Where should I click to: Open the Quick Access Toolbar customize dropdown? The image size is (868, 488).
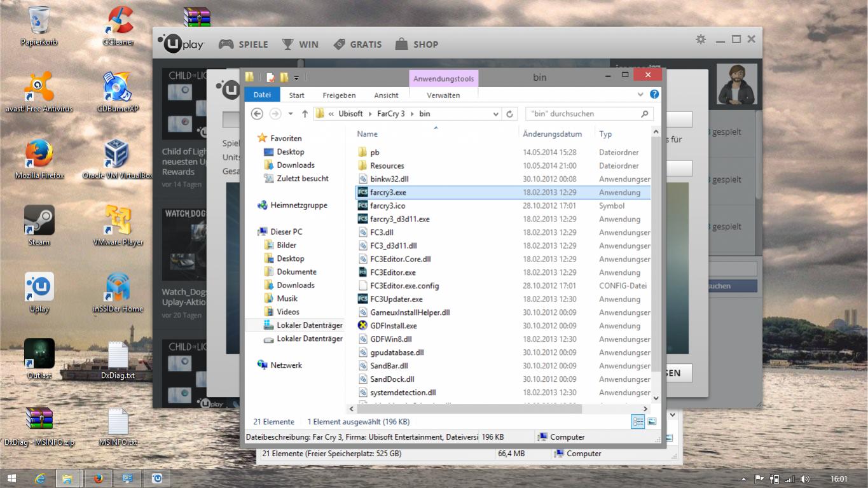pos(296,78)
